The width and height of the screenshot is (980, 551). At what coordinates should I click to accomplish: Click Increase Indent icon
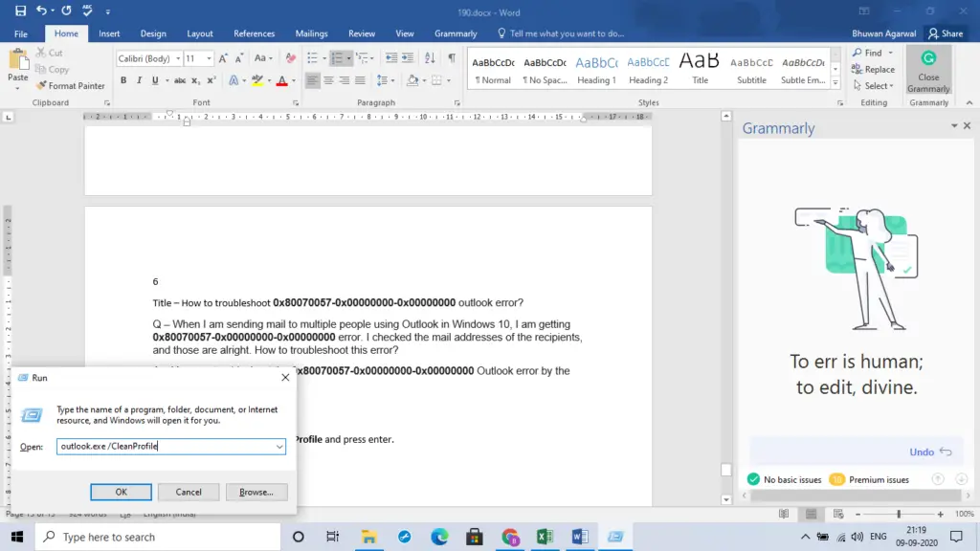(408, 58)
